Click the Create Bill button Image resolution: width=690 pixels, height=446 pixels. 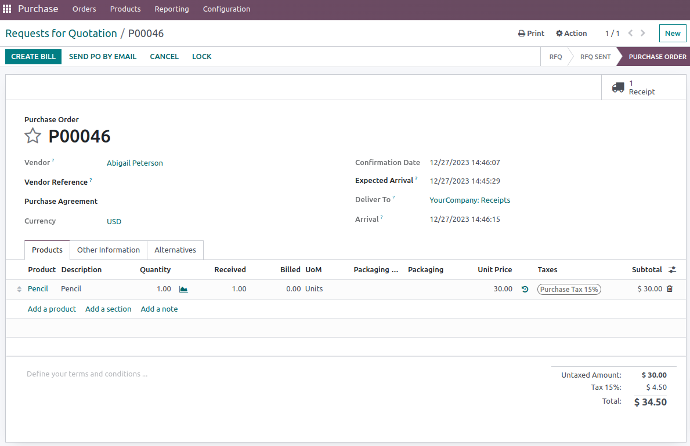coord(32,57)
